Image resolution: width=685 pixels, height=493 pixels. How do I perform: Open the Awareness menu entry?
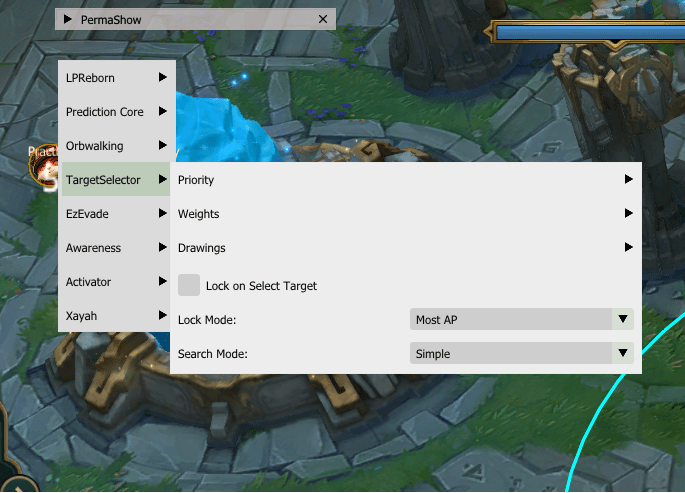point(116,248)
